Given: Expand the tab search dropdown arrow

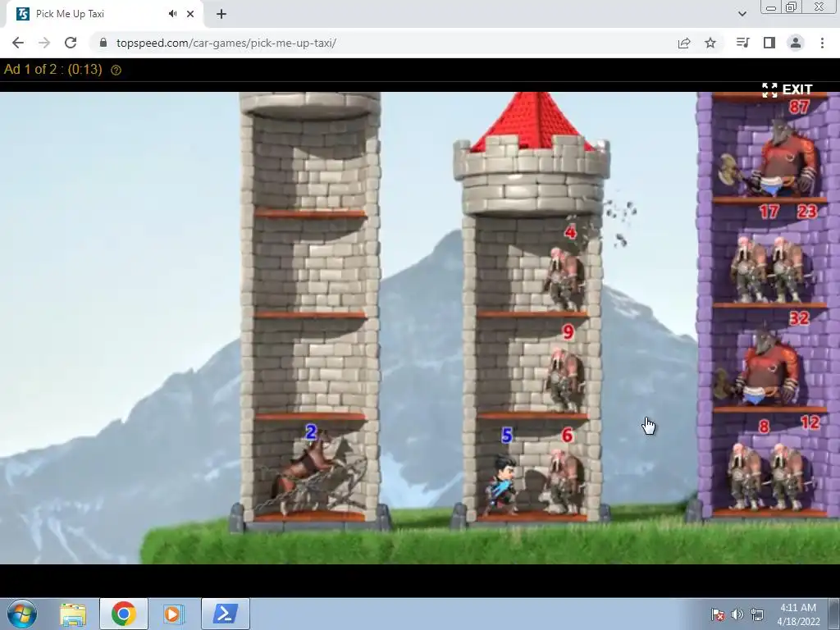Looking at the screenshot, I should (742, 14).
